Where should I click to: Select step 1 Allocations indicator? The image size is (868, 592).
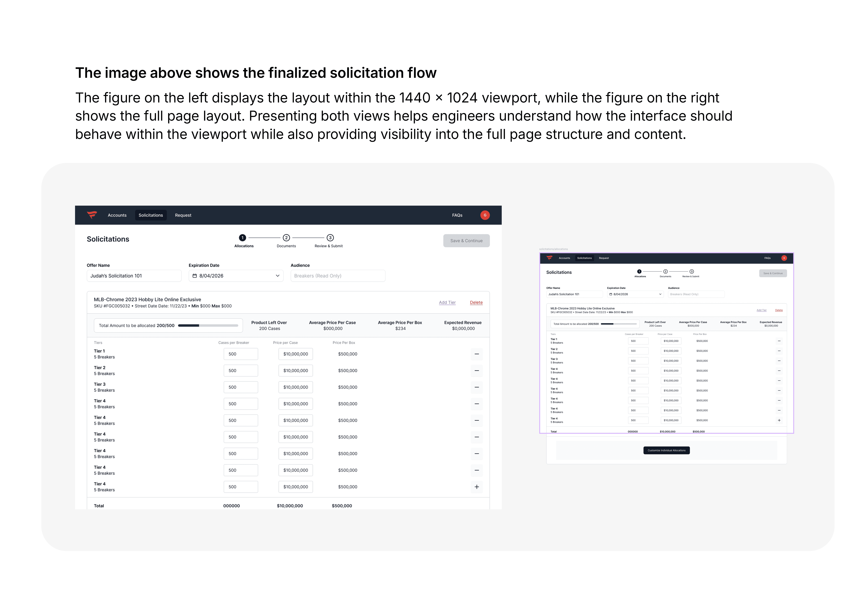242,238
